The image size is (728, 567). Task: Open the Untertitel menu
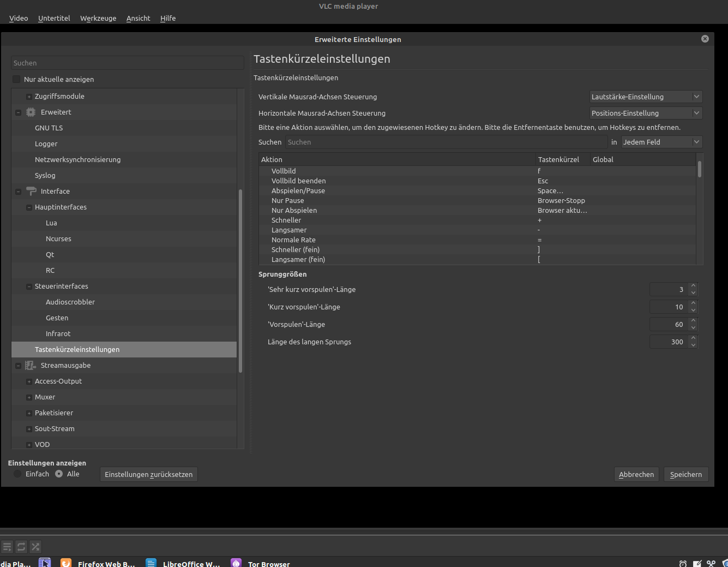click(x=54, y=18)
